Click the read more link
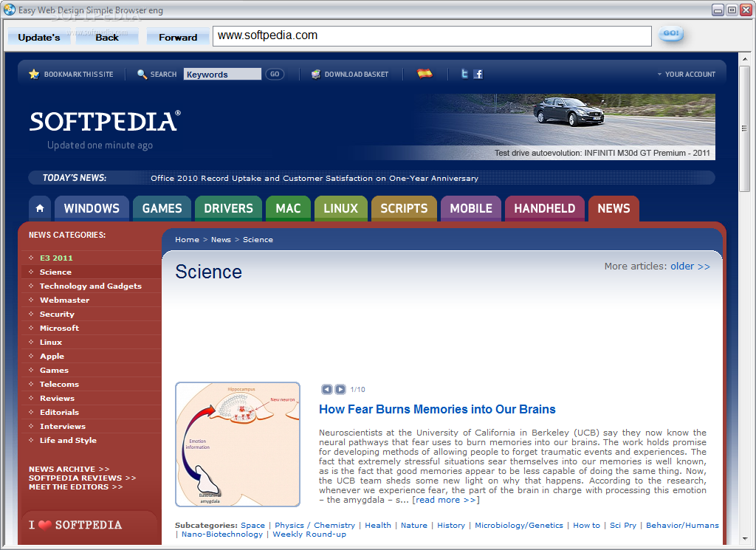Viewport: 756px width, 550px height. [x=445, y=500]
